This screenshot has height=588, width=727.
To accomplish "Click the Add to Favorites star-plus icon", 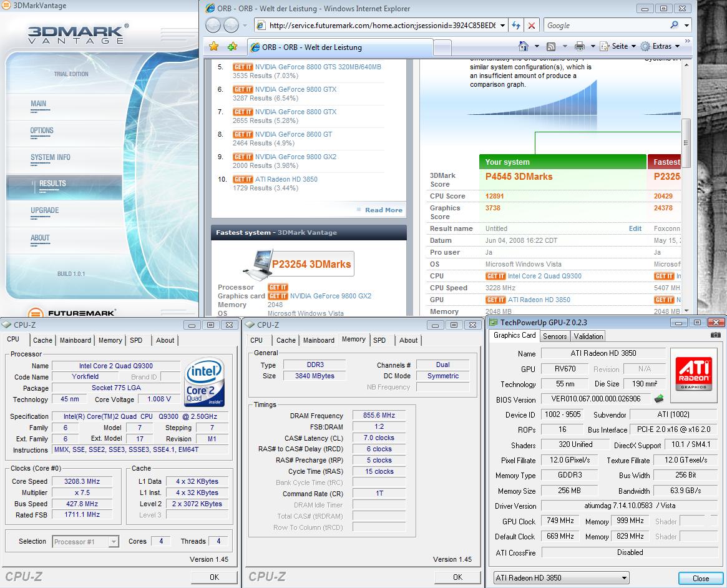I will click(232, 46).
